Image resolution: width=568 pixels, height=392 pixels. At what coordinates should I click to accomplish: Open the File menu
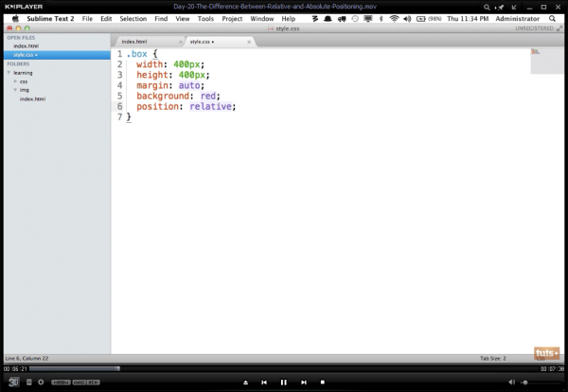pos(87,19)
